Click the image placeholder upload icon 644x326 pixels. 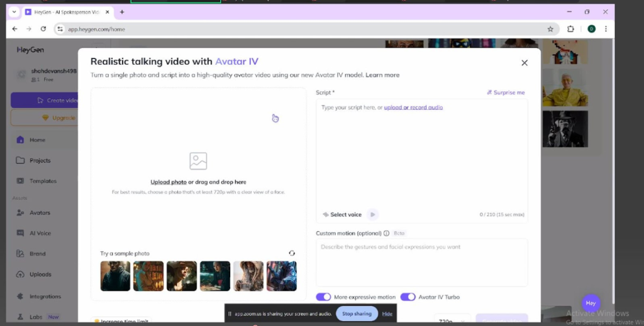(198, 161)
